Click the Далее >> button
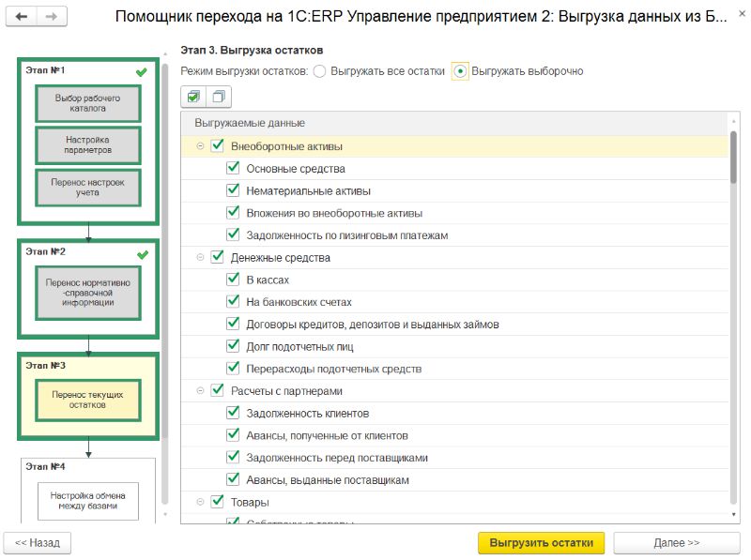751x560 pixels. click(676, 543)
